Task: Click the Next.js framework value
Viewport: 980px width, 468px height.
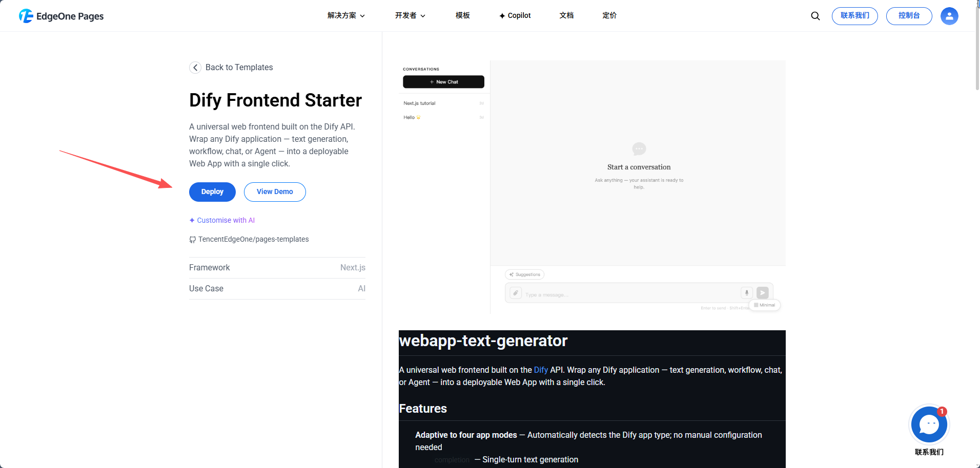Action: click(353, 268)
